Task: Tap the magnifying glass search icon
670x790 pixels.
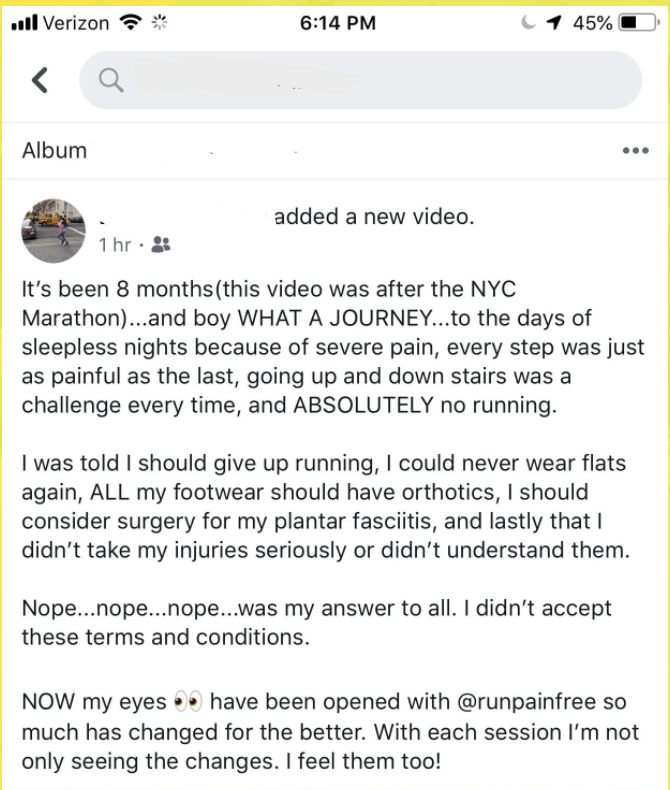Action: coord(112,81)
